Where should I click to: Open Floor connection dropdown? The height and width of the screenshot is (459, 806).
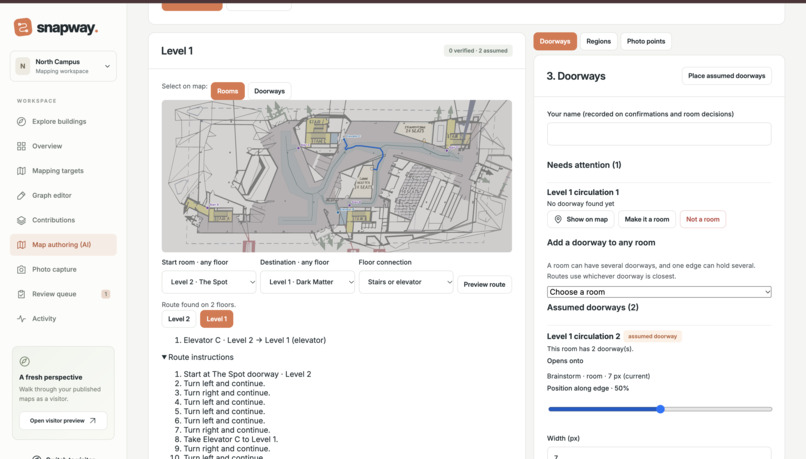click(x=406, y=282)
